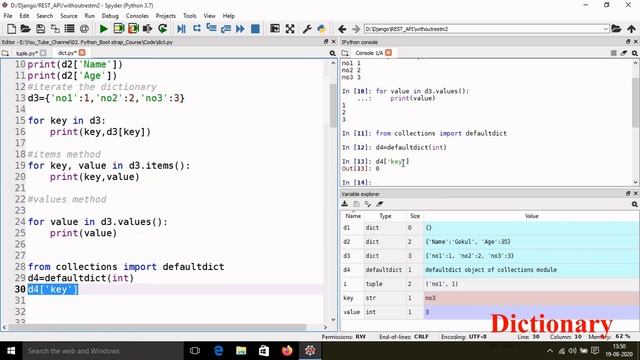640x360 pixels.
Task: Browse for a working directory folder icon
Action: point(616,29)
